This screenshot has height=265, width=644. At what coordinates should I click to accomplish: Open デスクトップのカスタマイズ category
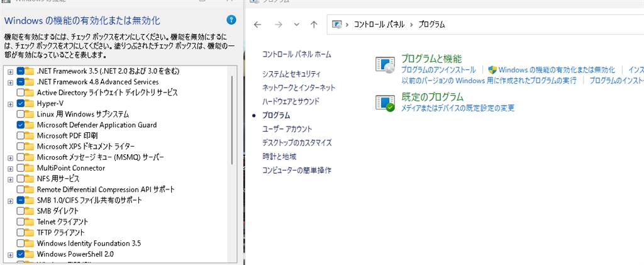297,143
